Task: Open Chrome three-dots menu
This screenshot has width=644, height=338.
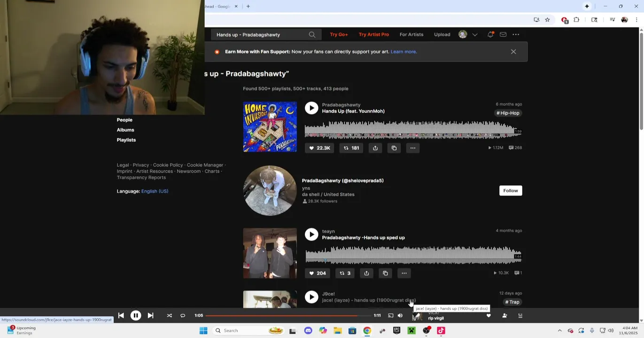Action: 636,20
